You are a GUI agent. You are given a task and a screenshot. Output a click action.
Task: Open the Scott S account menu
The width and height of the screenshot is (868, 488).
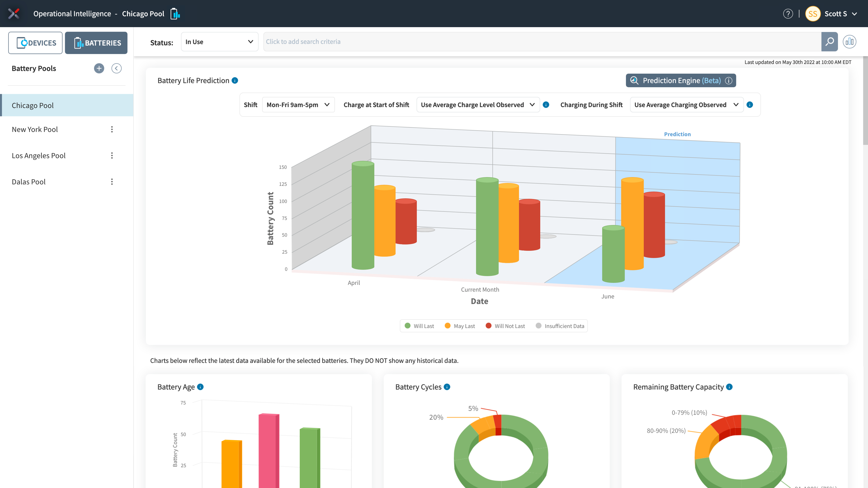click(841, 14)
